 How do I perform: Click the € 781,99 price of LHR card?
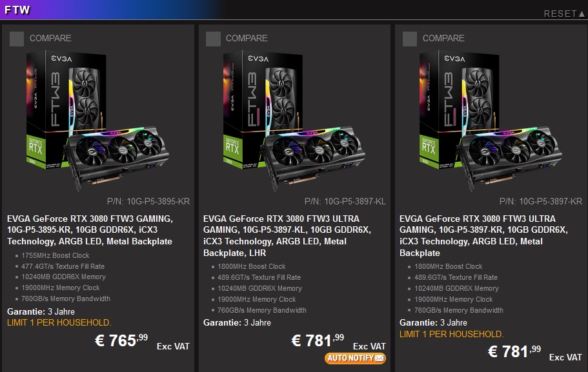[318, 340]
